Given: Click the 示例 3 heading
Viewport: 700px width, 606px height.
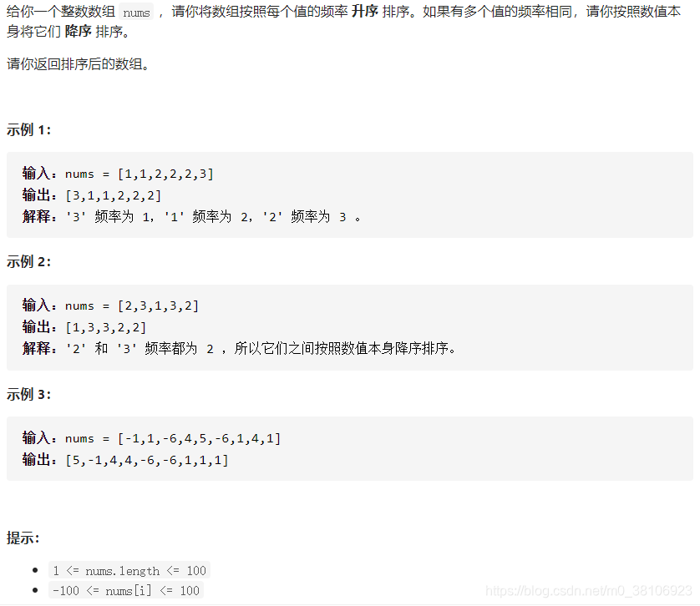Looking at the screenshot, I should coord(29,394).
